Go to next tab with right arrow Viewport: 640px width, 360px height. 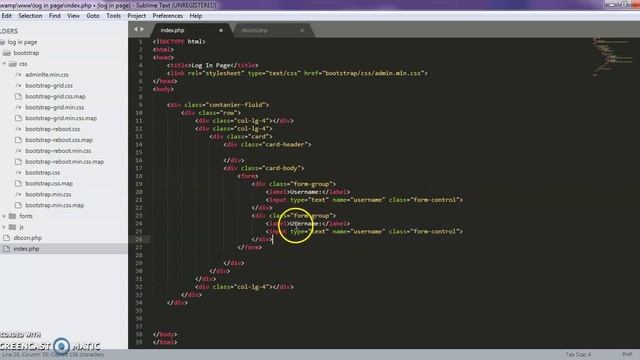click(x=142, y=29)
